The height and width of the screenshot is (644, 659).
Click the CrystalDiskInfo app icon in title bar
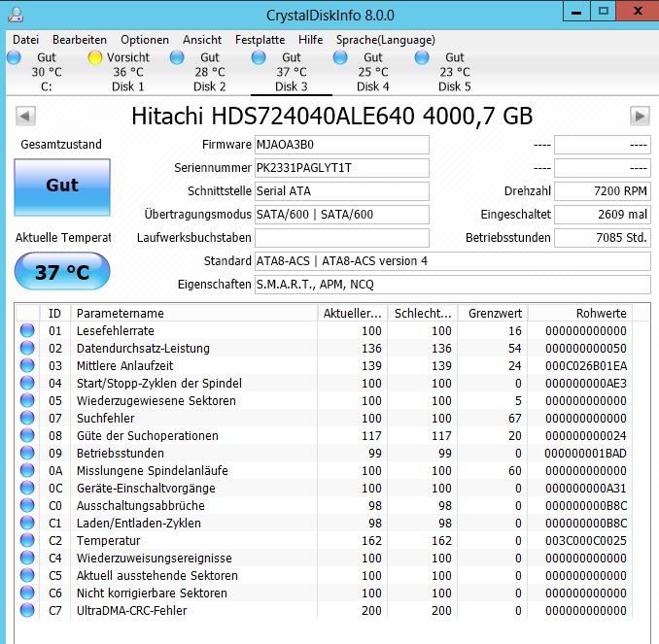16,14
